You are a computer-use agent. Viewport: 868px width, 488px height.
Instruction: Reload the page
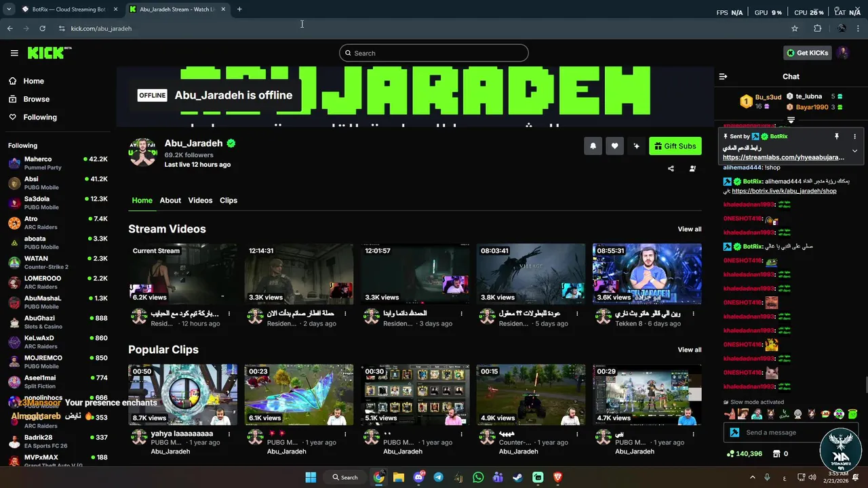coord(42,28)
